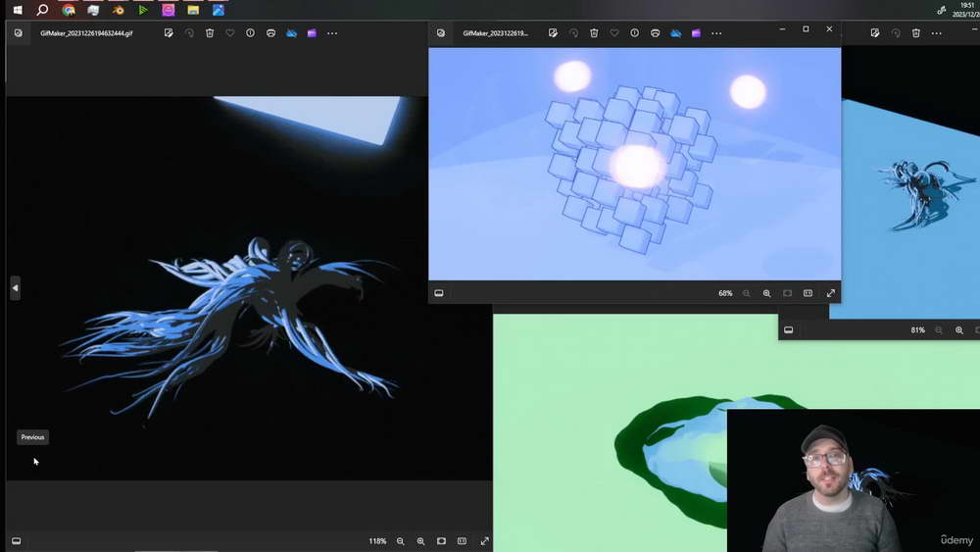Click the GifMaker_20231226194632444.gif file name

pos(86,33)
